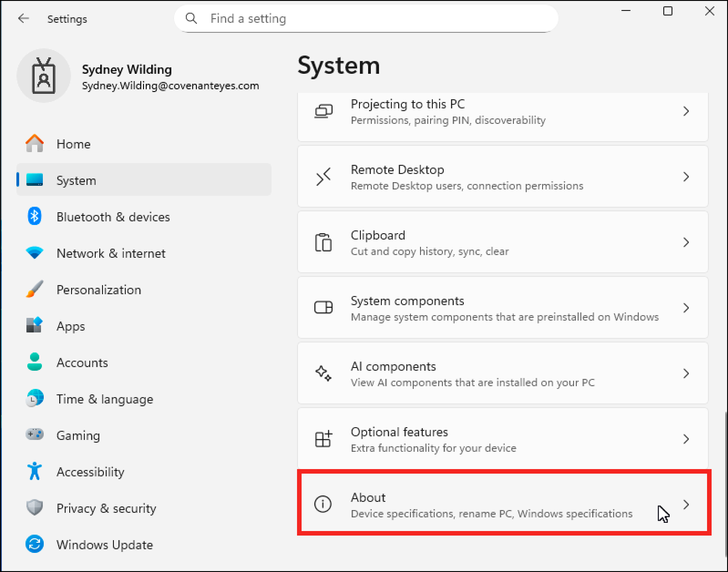
Task: Click the back arrow in Settings header
Action: click(x=23, y=19)
